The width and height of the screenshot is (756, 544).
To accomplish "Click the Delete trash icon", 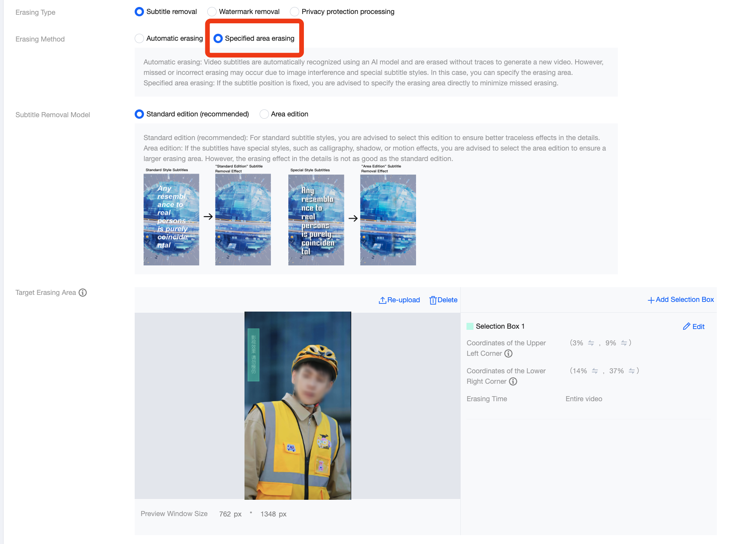I will (x=433, y=300).
